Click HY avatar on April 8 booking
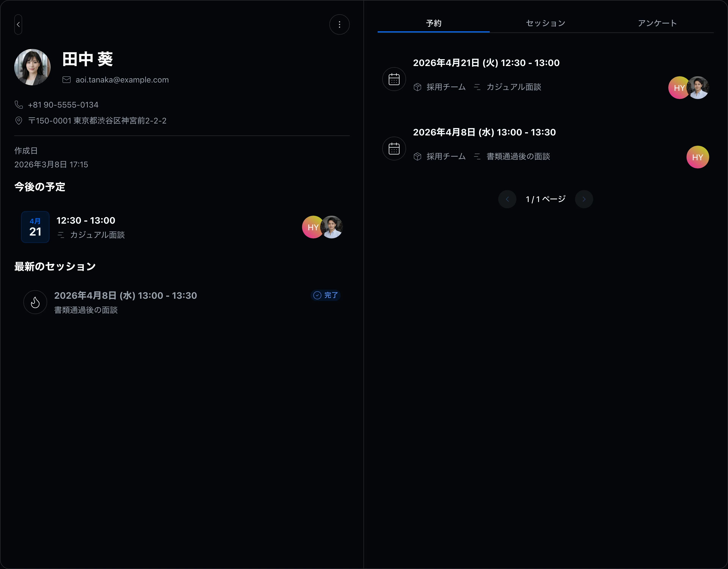This screenshot has height=569, width=728. coord(697,157)
